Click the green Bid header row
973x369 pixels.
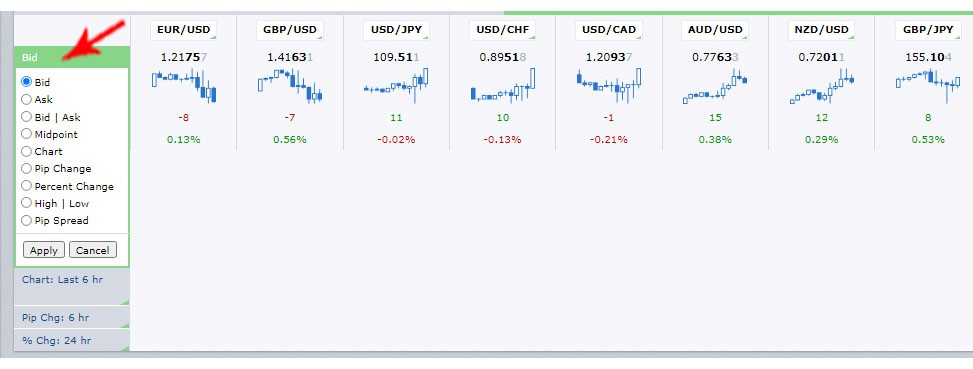72,57
